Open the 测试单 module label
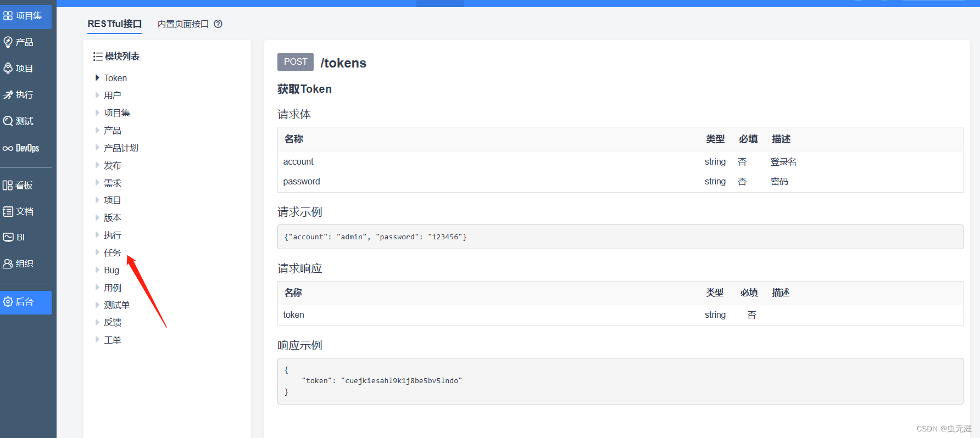 coord(117,305)
